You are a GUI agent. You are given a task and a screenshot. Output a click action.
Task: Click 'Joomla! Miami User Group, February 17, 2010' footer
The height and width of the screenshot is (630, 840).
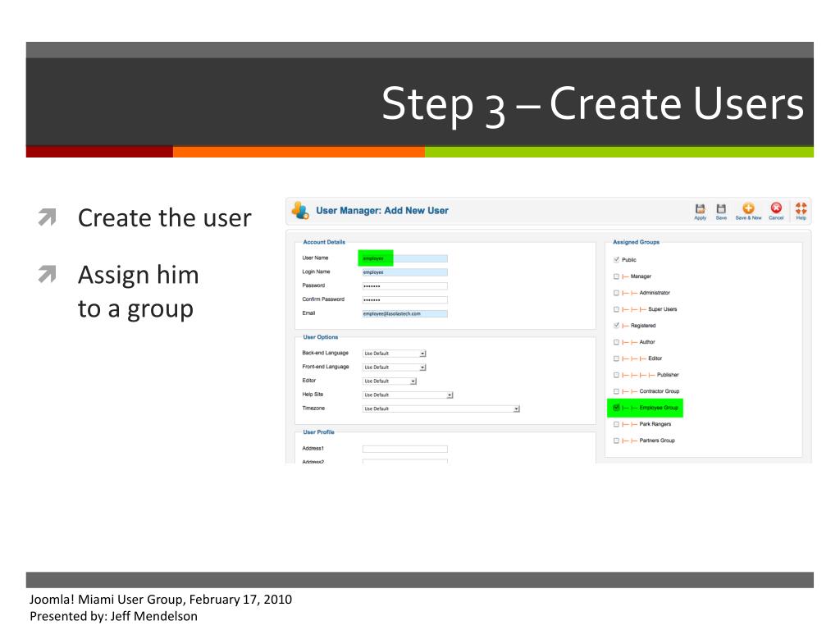click(x=161, y=599)
